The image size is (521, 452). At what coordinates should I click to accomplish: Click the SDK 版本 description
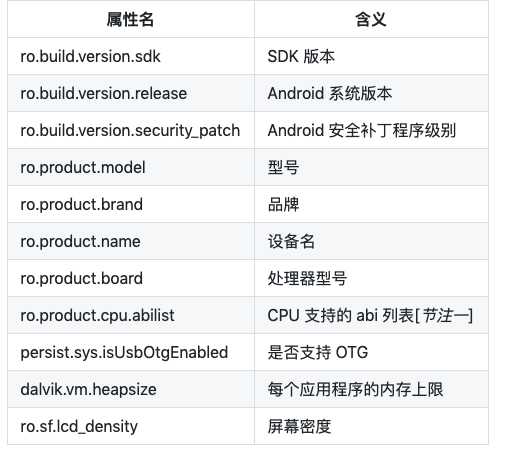click(x=301, y=56)
